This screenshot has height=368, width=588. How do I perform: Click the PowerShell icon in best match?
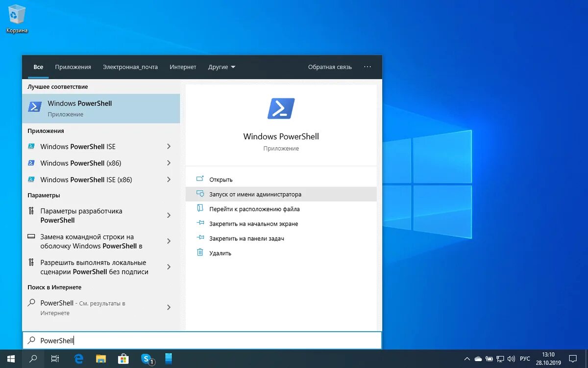pos(35,107)
